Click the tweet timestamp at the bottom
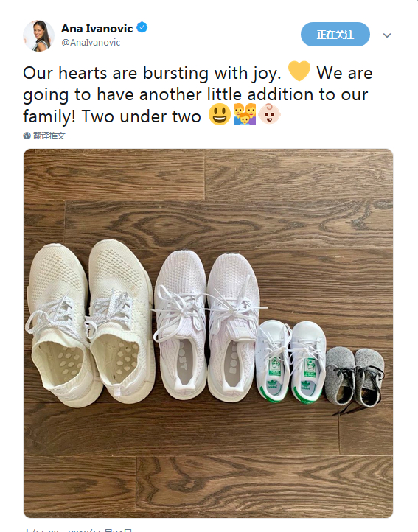418x532 pixels. (77, 530)
